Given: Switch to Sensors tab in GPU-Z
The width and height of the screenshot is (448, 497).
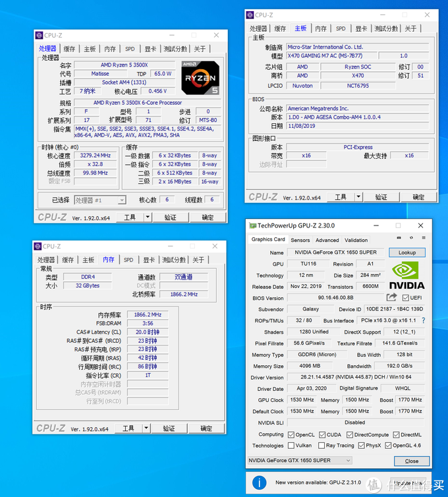Looking at the screenshot, I should coord(300,240).
